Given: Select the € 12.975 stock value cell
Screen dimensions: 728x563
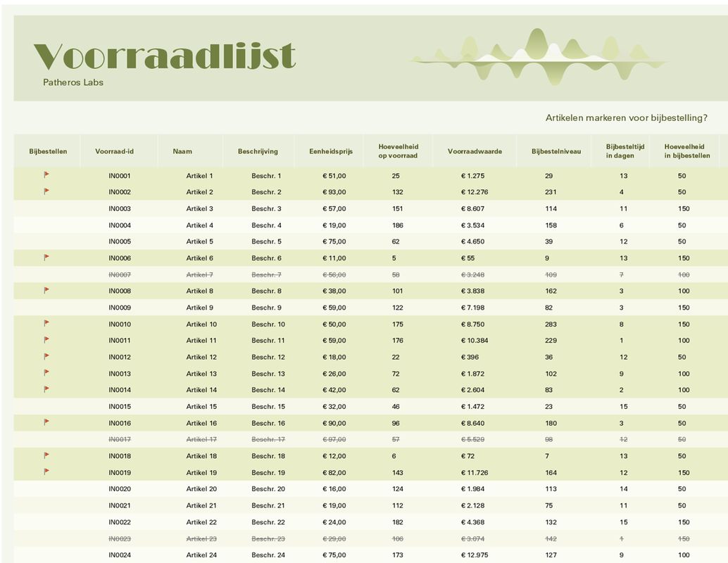Looking at the screenshot, I should 472,555.
